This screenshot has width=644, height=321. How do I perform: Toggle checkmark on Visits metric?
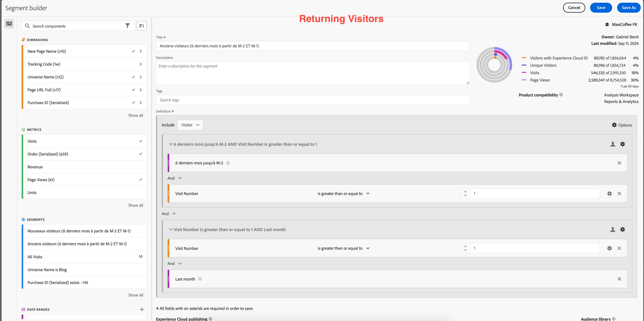[140, 141]
